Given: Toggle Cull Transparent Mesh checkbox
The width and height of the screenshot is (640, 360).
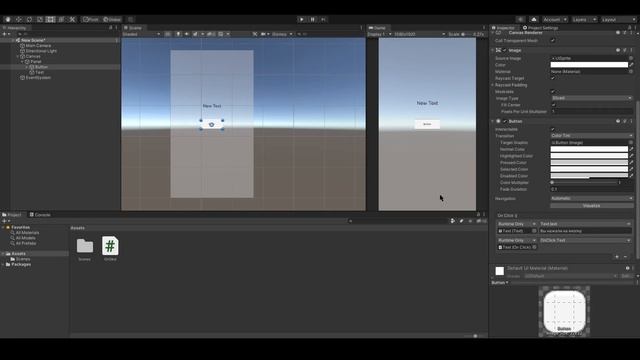Looking at the screenshot, I should coord(553,40).
